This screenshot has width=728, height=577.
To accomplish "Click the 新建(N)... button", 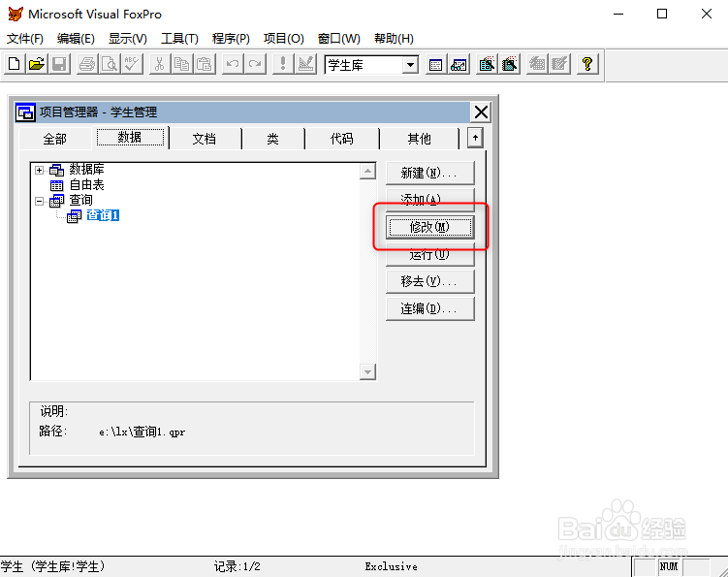I will tap(430, 174).
